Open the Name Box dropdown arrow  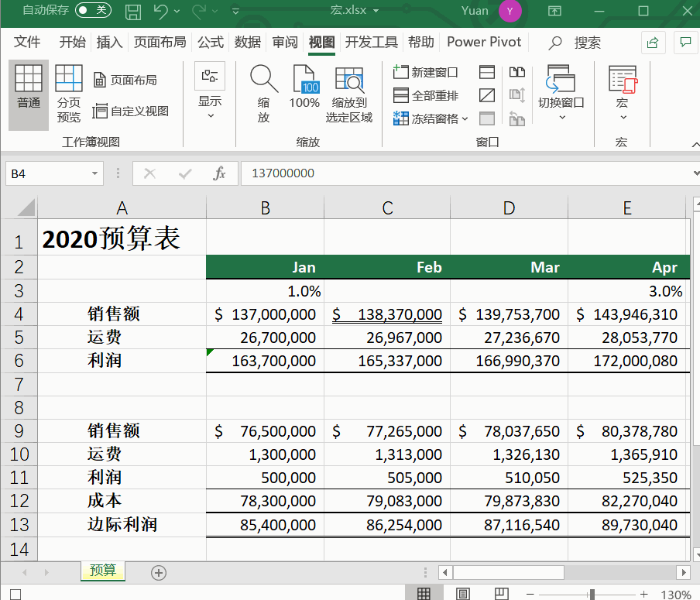coord(94,173)
